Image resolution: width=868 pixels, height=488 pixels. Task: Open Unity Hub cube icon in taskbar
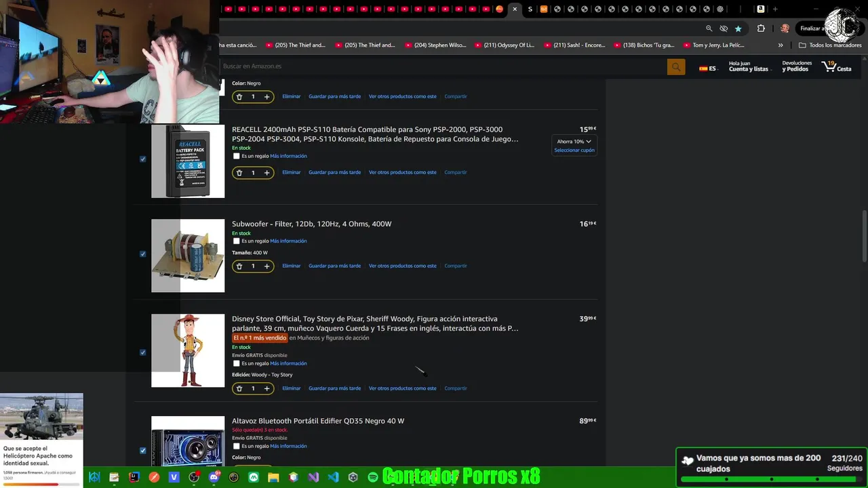coord(353,477)
